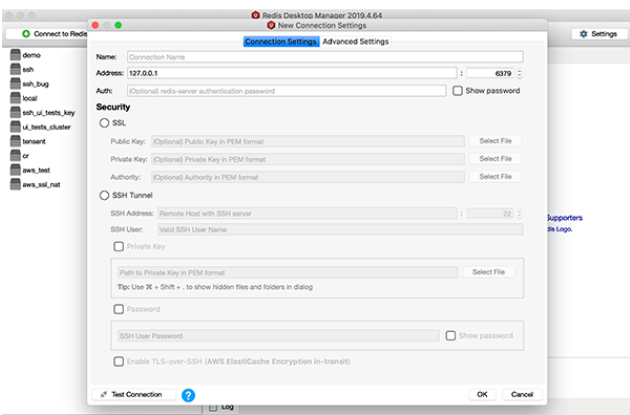Viewport: 630px width, 415px height.
Task: Click the Test Connection button
Action: pyautogui.click(x=134, y=395)
